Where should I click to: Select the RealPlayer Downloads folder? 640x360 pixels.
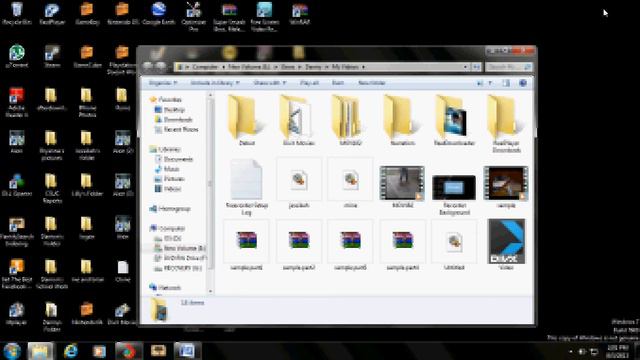pos(506,124)
